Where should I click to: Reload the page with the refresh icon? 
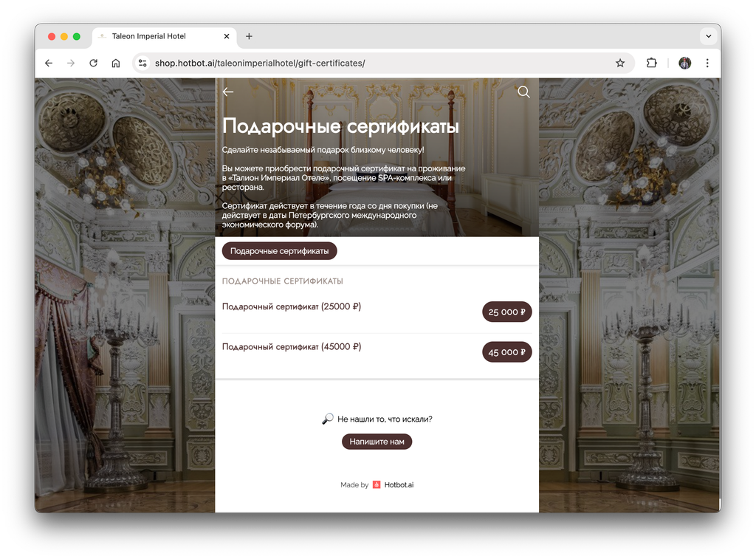(94, 64)
